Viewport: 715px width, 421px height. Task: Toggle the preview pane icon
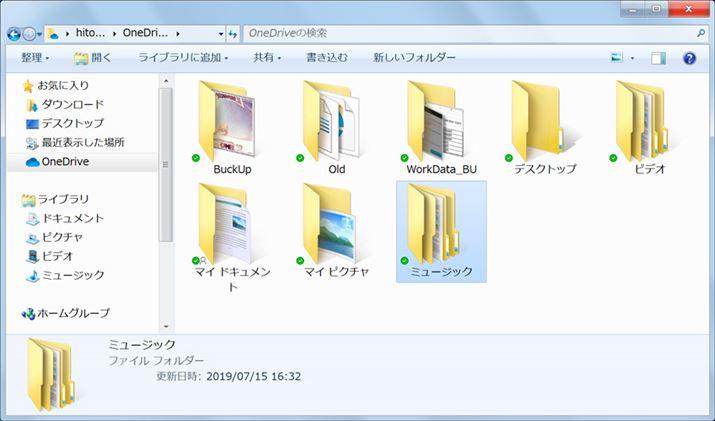658,58
